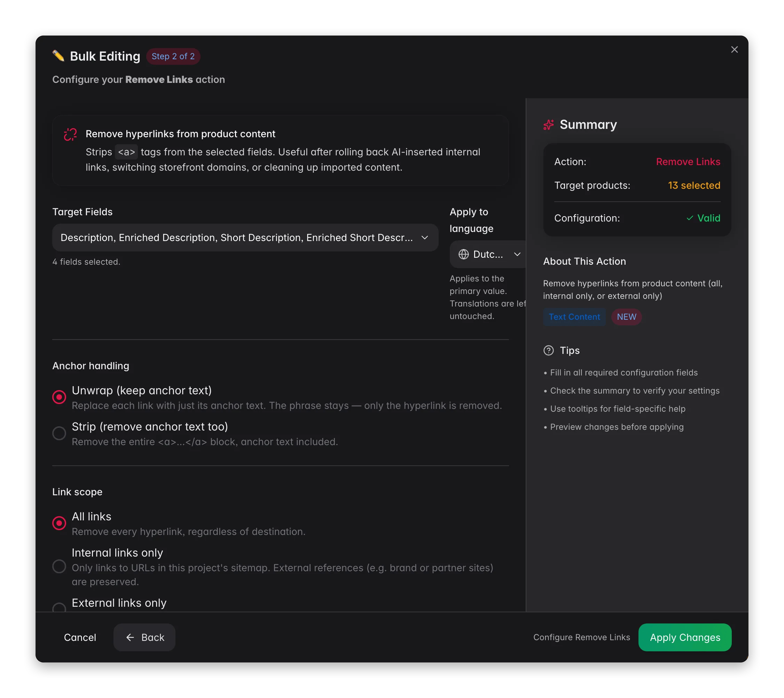Screen dimensions: 784x698
Task: Open the Dutch language dropdown
Action: tap(487, 254)
